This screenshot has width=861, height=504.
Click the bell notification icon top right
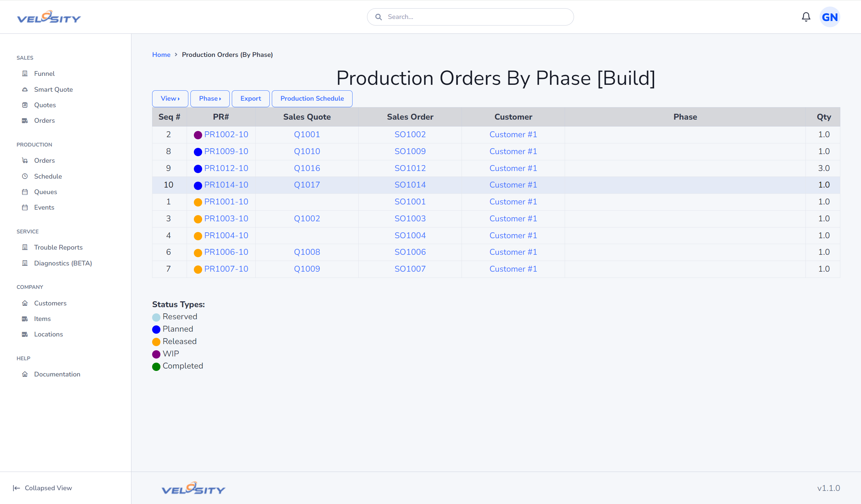(806, 17)
